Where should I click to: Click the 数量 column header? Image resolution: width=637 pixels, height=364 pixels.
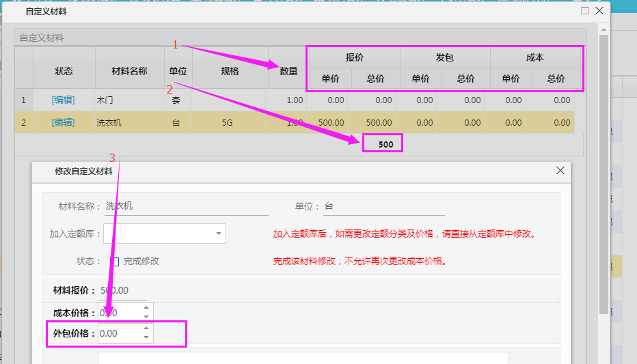(x=288, y=71)
